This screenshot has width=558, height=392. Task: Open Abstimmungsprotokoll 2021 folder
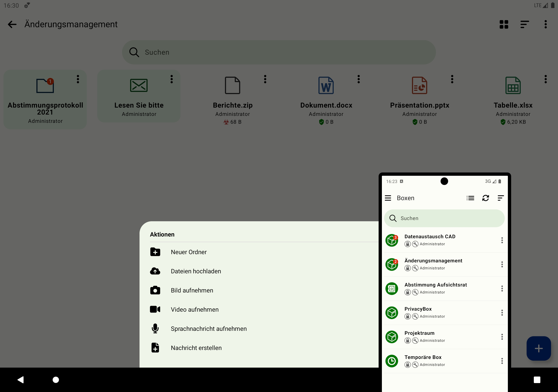tap(45, 100)
